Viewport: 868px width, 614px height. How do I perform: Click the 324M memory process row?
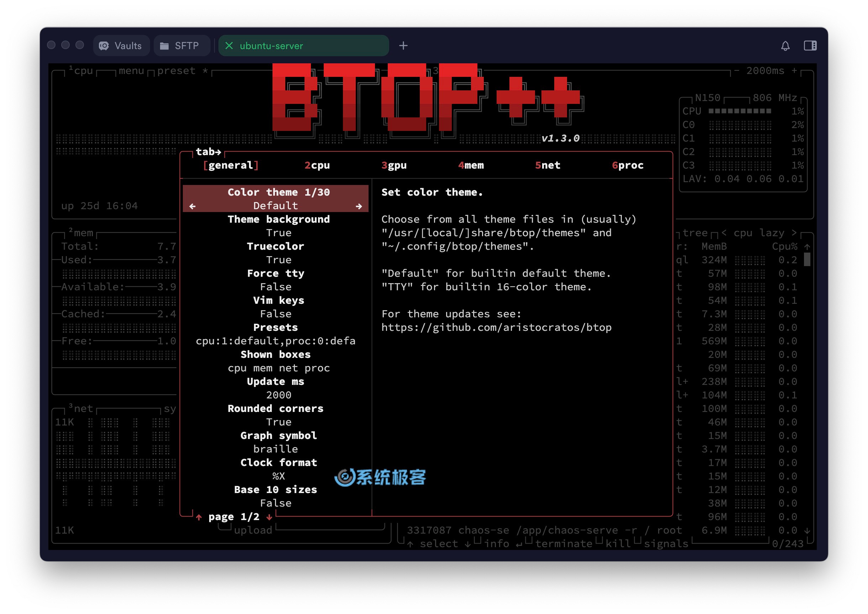736,260
